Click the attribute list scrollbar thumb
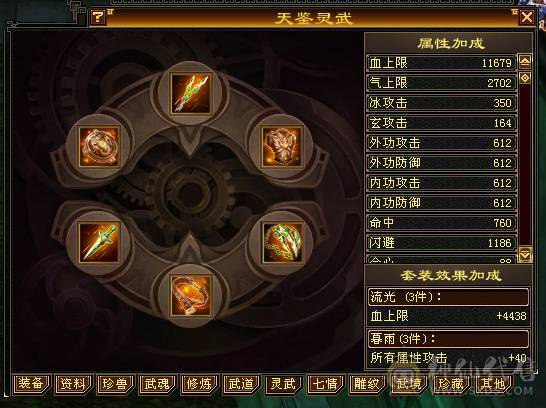This screenshot has height=408, width=546. pyautogui.click(x=525, y=78)
